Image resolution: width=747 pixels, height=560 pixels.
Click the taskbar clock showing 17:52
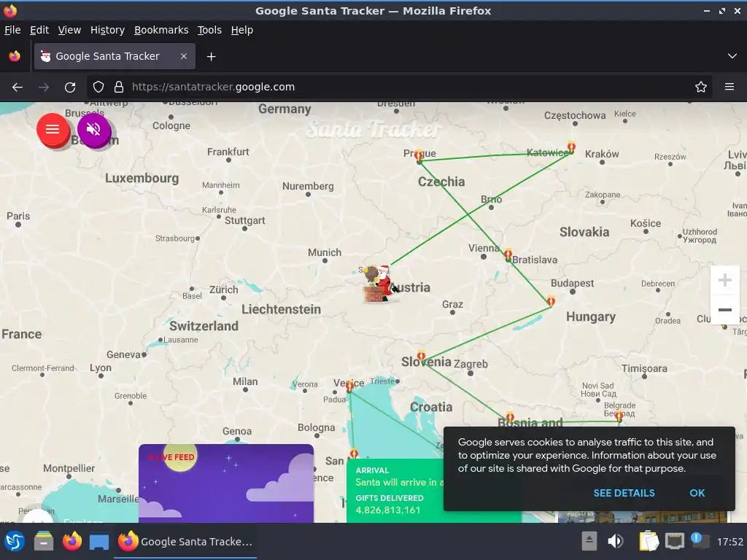[x=729, y=542]
